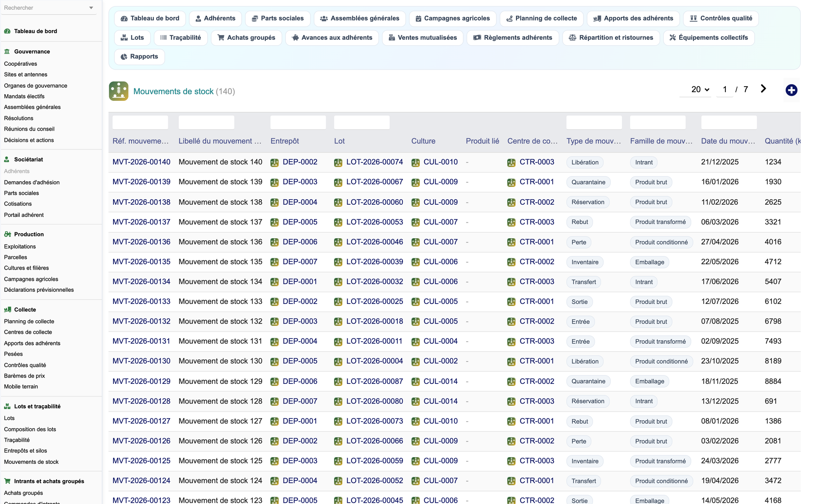Click the Planning de collecte route icon
Viewport: 815px width, 504px height.
pyautogui.click(x=509, y=18)
